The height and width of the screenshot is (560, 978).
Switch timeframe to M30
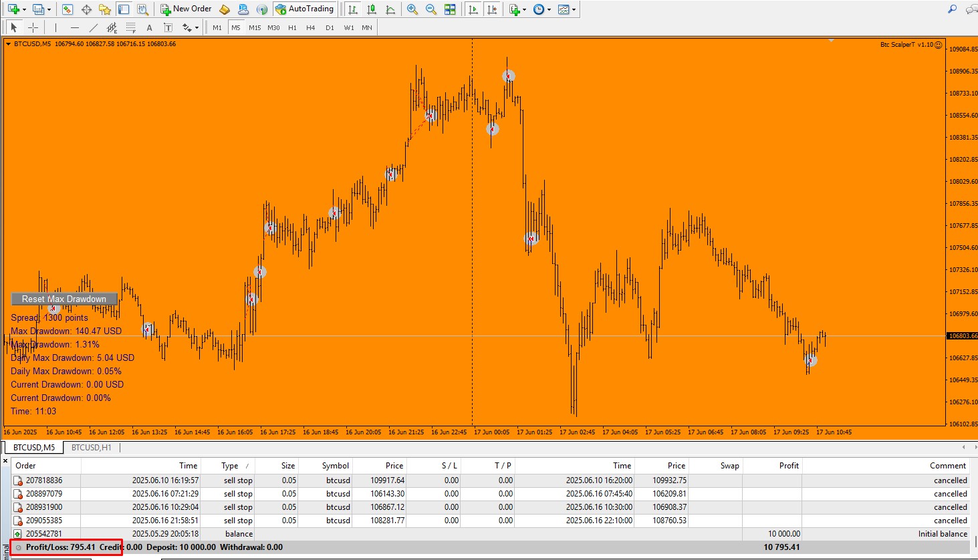[x=273, y=27]
